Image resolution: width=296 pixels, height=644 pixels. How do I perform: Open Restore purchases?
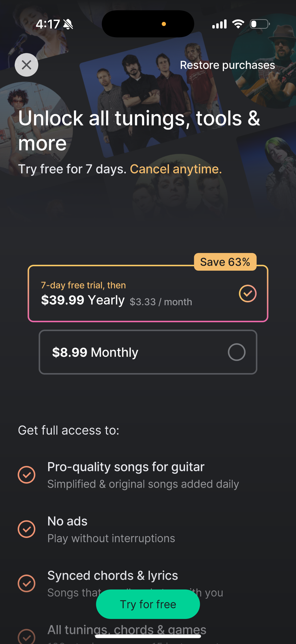pyautogui.click(x=228, y=65)
